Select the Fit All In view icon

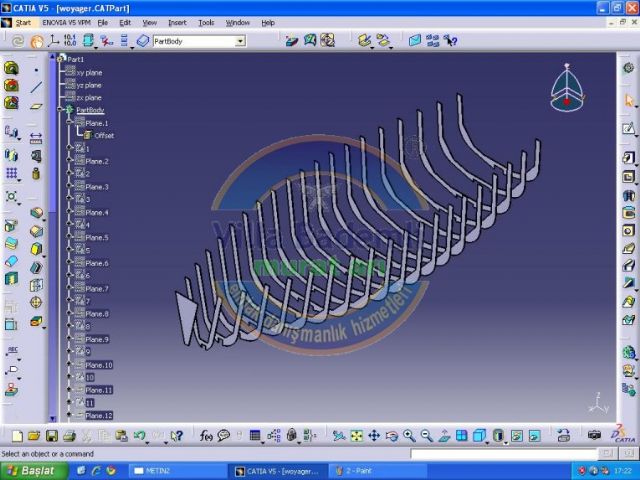click(x=356, y=436)
